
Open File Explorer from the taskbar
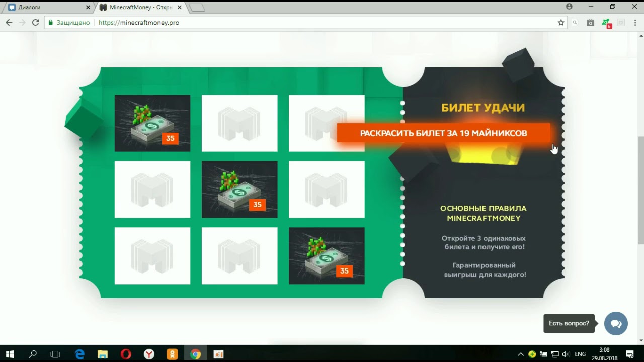click(103, 354)
